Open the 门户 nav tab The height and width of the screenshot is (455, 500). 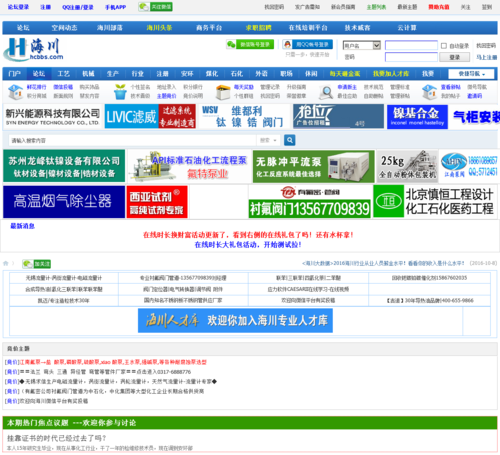(x=15, y=74)
